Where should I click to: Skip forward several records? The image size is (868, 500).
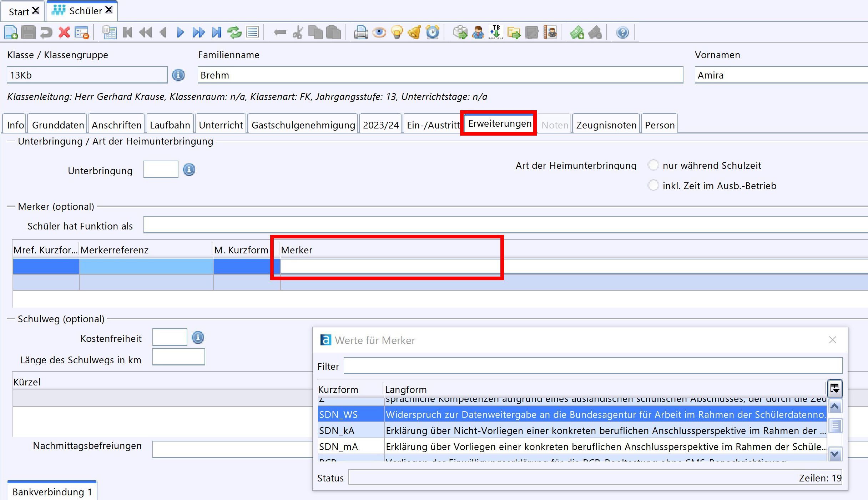pos(198,32)
